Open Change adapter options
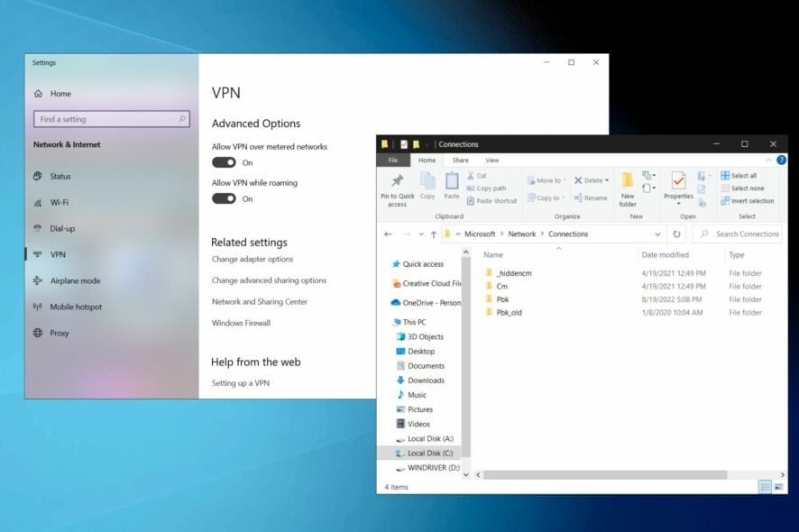Image resolution: width=799 pixels, height=532 pixels. click(x=251, y=261)
